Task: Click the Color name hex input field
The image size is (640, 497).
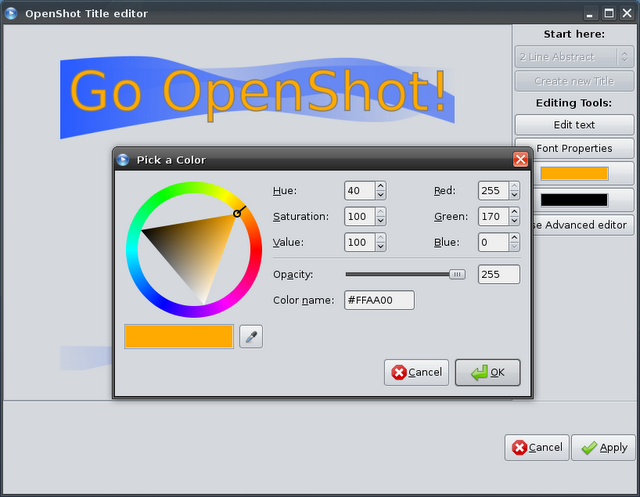Action: (x=379, y=300)
